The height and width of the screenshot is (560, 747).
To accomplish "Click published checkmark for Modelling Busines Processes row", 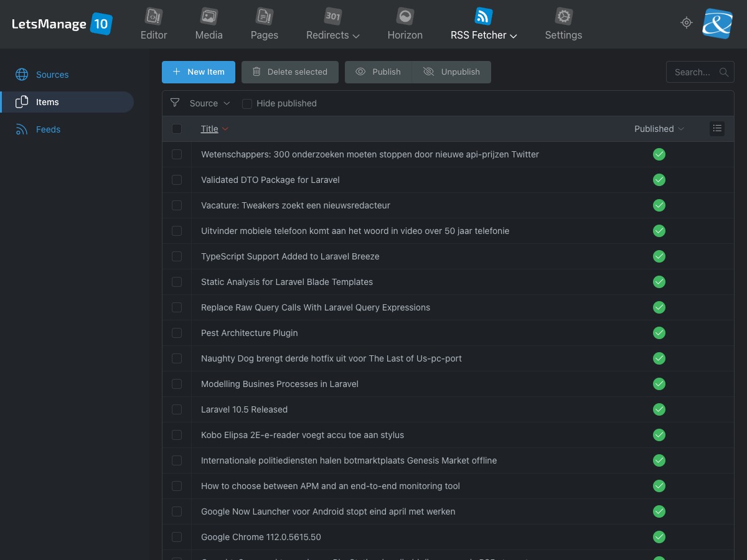I will click(659, 384).
